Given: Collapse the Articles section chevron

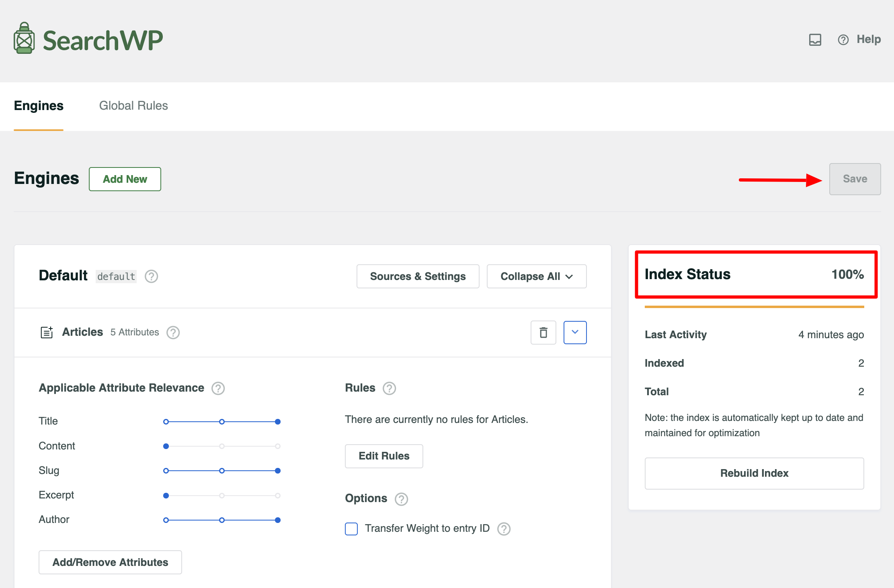Looking at the screenshot, I should click(x=575, y=333).
